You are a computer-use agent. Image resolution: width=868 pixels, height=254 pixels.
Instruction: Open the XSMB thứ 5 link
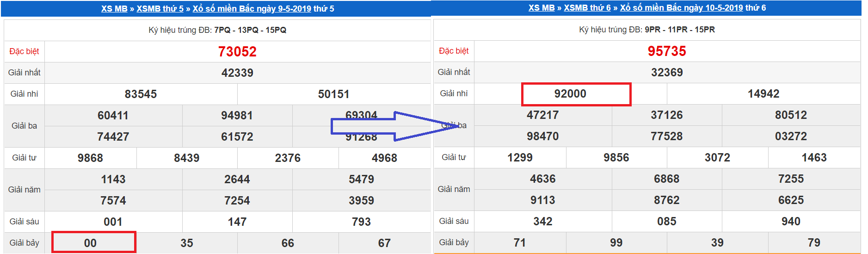(160, 9)
